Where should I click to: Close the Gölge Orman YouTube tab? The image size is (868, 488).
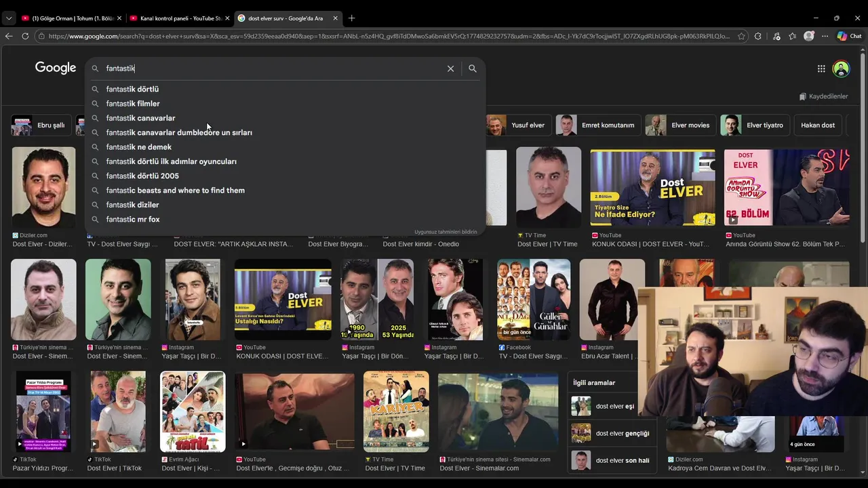point(119,18)
